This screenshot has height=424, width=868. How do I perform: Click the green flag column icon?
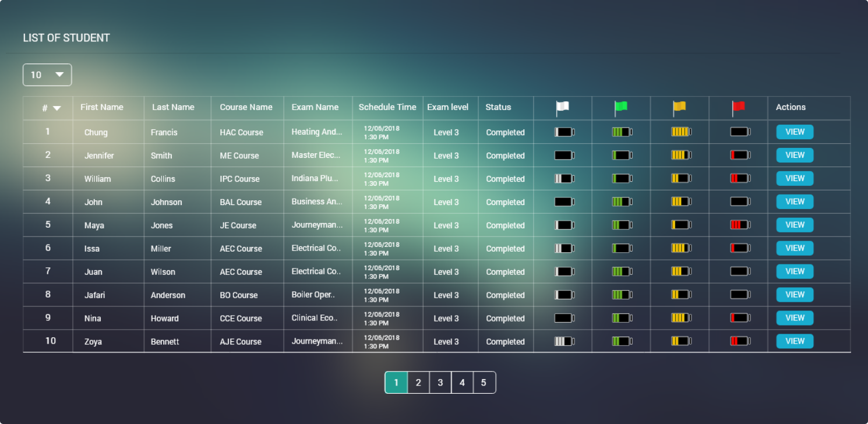[x=621, y=107]
